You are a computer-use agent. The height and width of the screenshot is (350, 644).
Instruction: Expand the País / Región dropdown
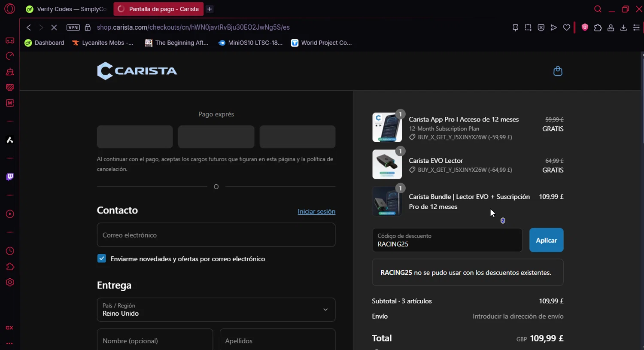(216, 310)
